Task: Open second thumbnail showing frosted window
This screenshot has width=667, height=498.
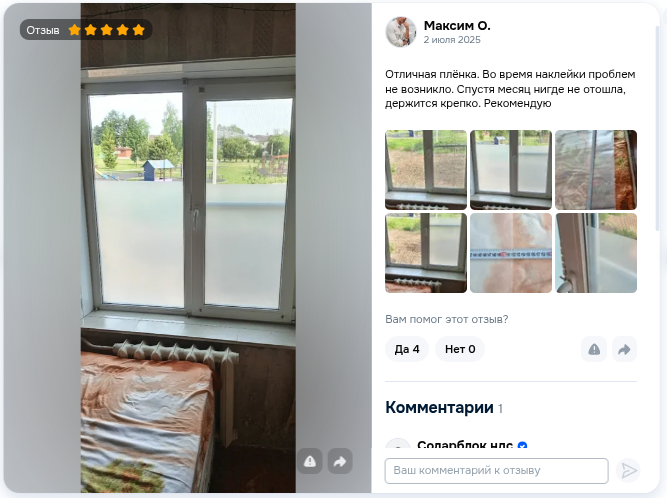Action: tap(511, 170)
